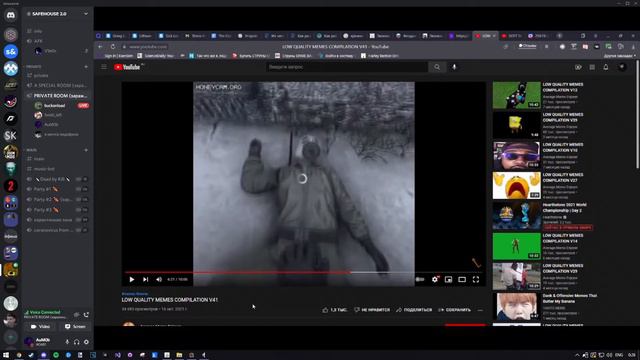Open the Spongebob-thumbnail compilation video
This screenshot has width=640, height=360.
coord(517,125)
